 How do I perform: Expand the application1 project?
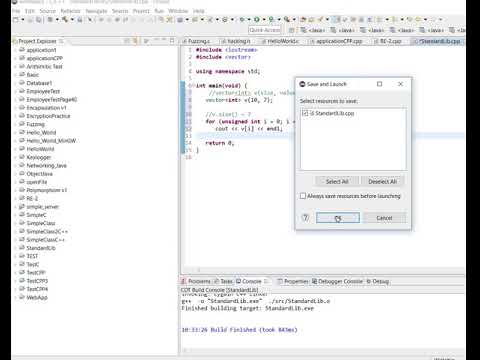[x=15, y=50]
